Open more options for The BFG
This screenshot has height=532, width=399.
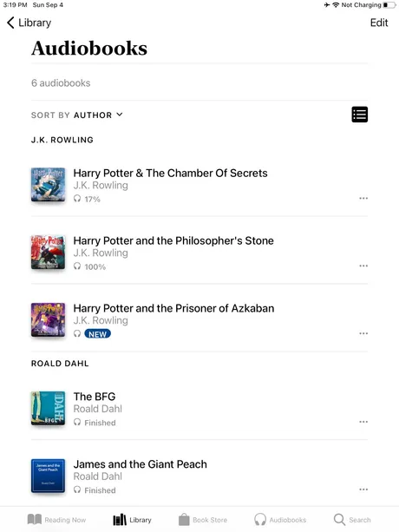(x=363, y=422)
